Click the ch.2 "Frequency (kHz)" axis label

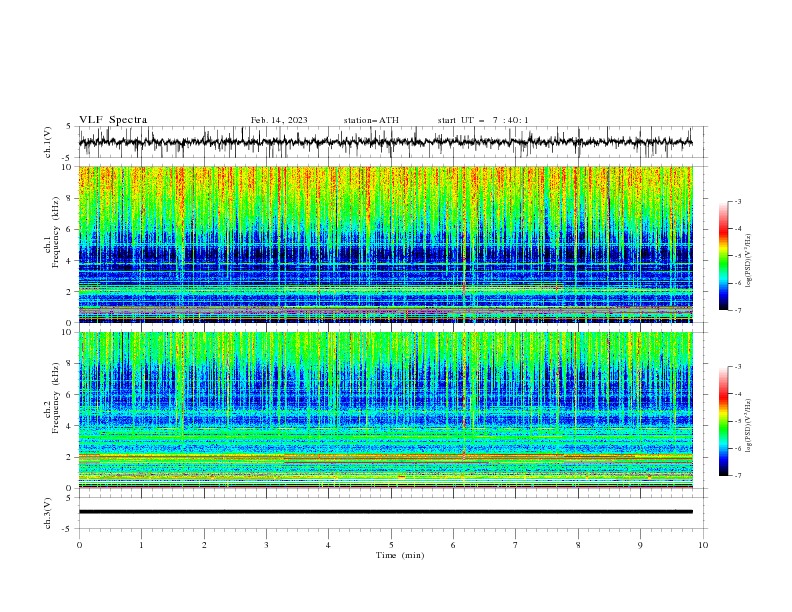coord(56,398)
